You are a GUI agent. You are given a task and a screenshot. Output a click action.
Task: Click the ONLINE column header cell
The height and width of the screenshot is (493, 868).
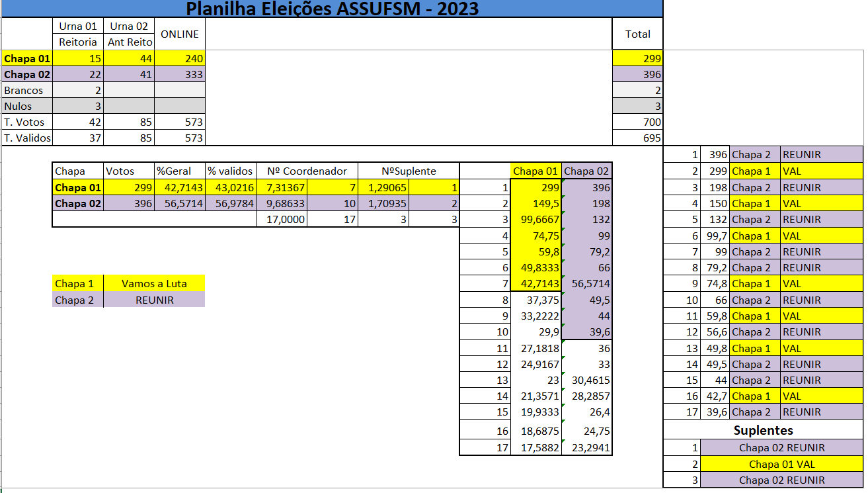180,34
